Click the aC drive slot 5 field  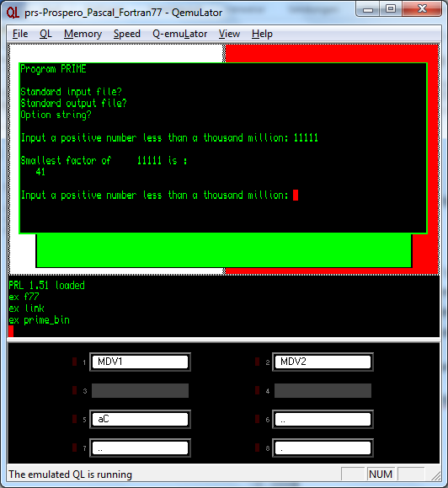point(140,419)
